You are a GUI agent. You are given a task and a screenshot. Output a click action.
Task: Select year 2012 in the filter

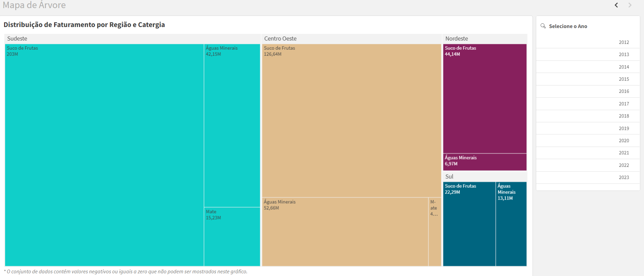click(588, 42)
